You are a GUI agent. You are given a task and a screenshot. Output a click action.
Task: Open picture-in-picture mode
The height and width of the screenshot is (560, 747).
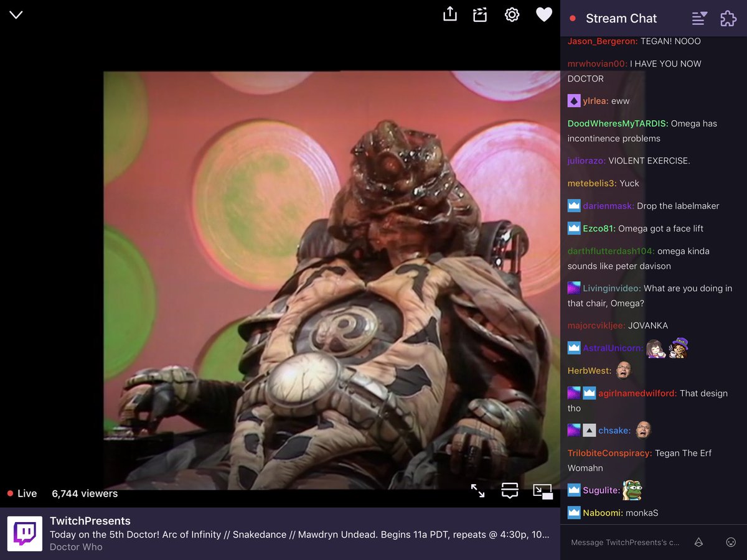542,491
